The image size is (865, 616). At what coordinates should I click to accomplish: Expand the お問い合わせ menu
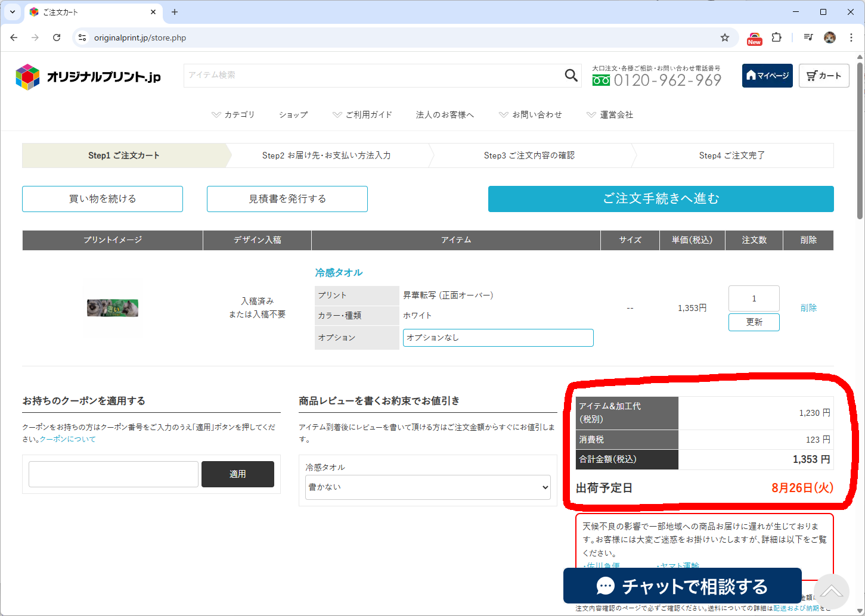pos(531,114)
